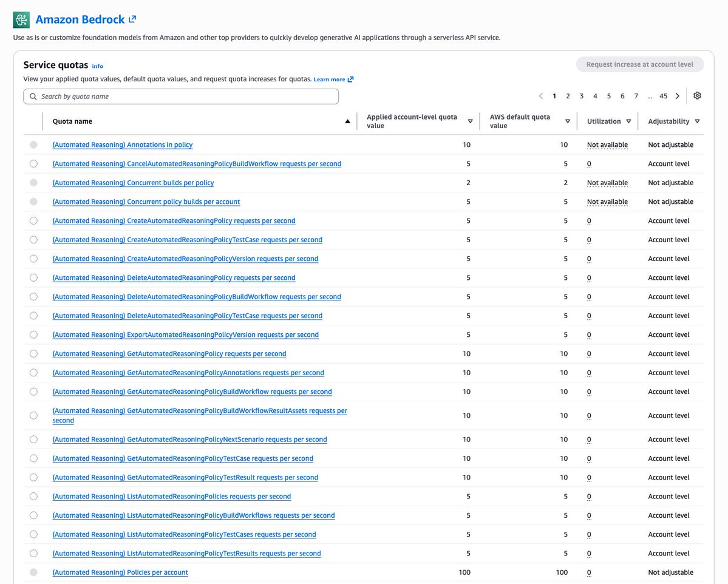Go to page 7
Screen dimensions: 728x584
click(x=636, y=96)
